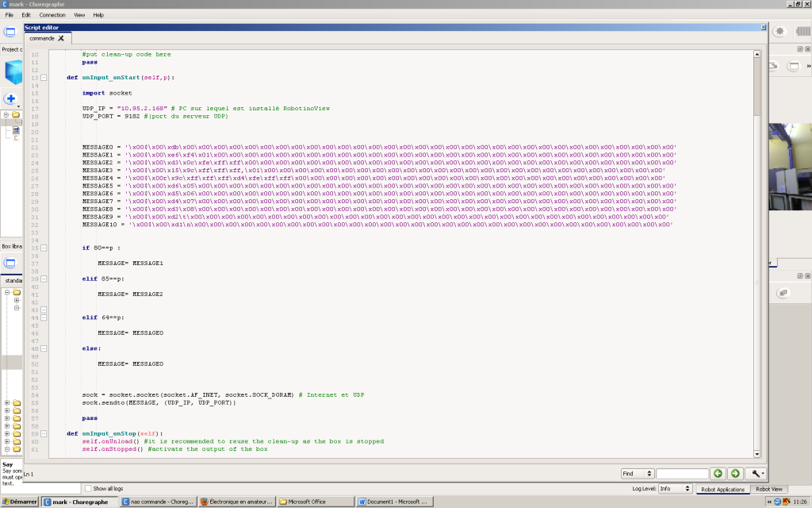The height and width of the screenshot is (508, 812).
Task: Click the find text input field
Action: click(682, 473)
